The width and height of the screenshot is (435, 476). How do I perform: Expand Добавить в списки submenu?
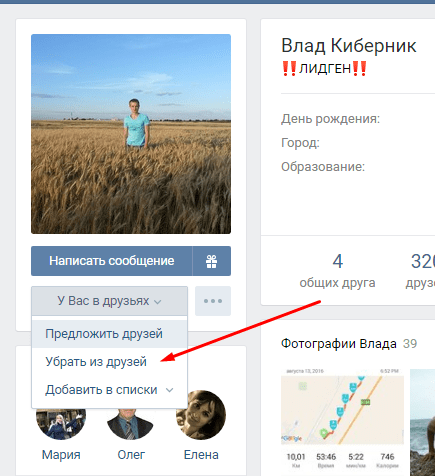coord(109,390)
